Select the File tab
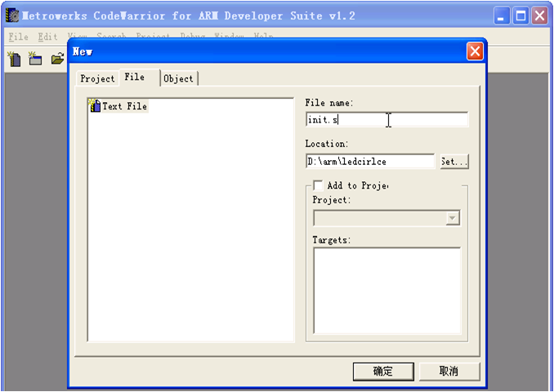The width and height of the screenshot is (554, 392). (x=135, y=78)
